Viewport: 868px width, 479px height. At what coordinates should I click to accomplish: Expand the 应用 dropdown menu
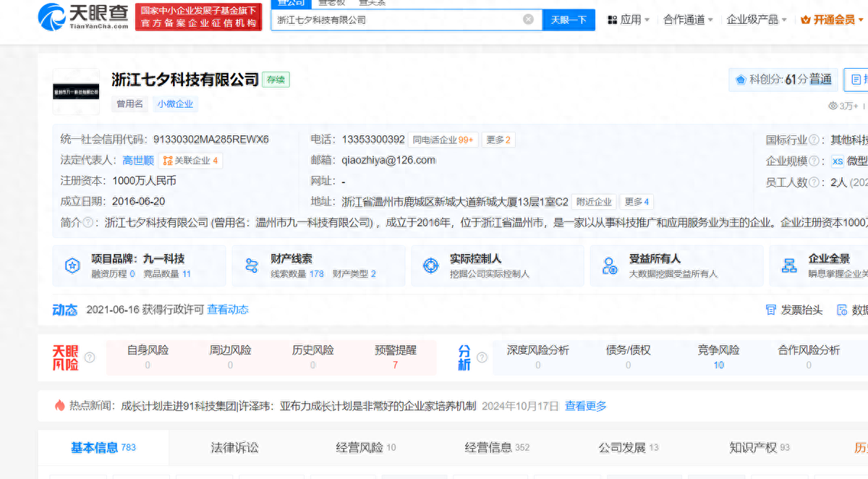click(x=628, y=20)
